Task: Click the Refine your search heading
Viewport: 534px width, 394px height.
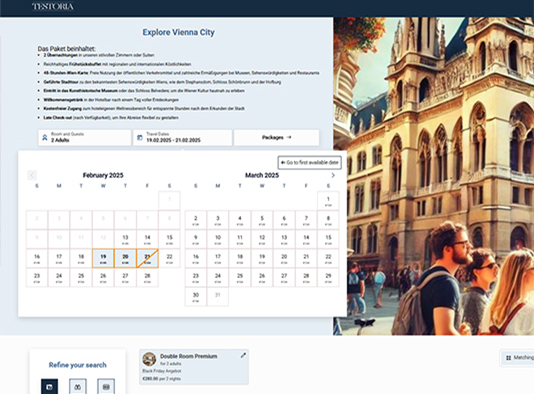Action: 78,365
